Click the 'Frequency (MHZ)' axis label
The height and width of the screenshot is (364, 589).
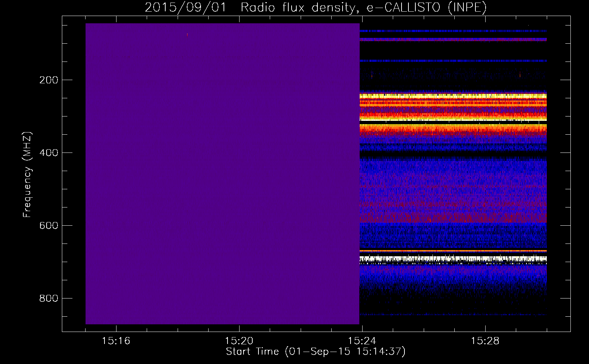pyautogui.click(x=27, y=174)
